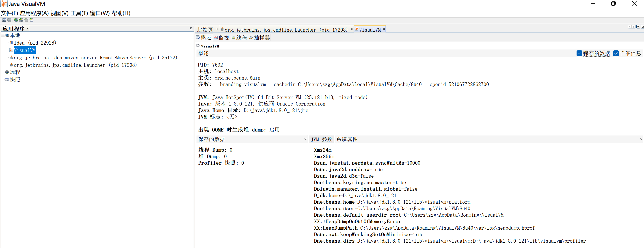
Task: Select the 起始页 tab
Action: [x=205, y=29]
